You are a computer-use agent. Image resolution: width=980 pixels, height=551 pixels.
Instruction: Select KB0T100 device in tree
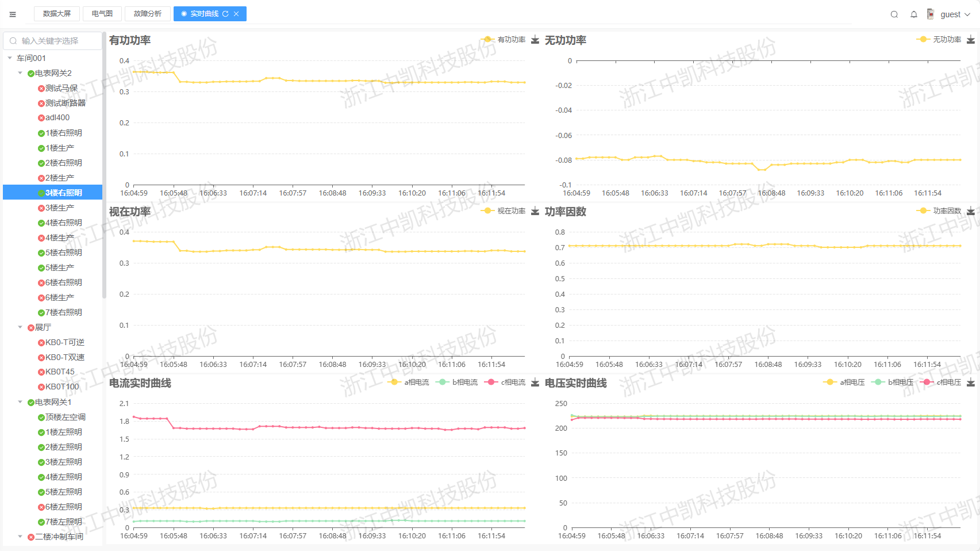[62, 387]
